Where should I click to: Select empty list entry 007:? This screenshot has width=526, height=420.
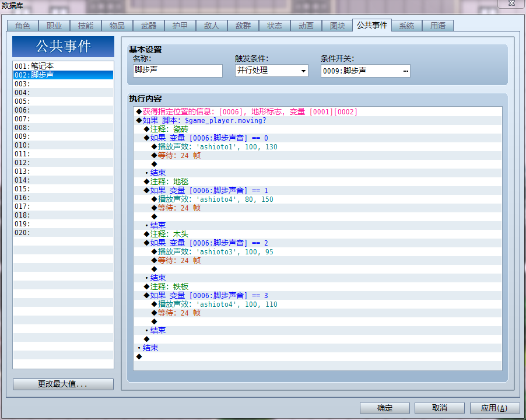(63, 118)
